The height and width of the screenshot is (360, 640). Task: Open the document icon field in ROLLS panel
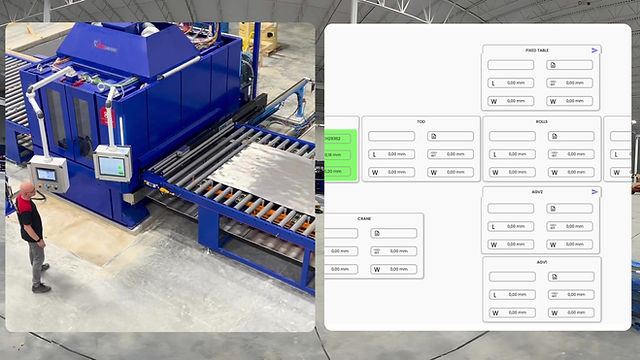pos(571,136)
